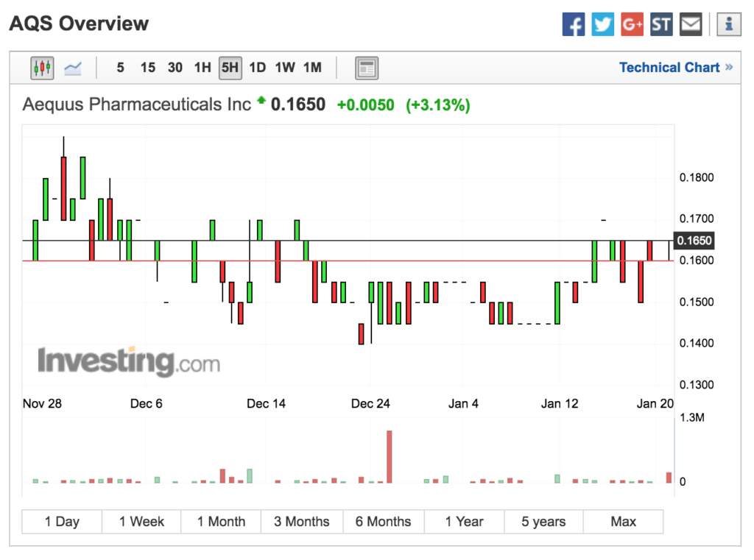The image size is (754, 560).
Task: Send chart via email icon
Action: (x=691, y=24)
